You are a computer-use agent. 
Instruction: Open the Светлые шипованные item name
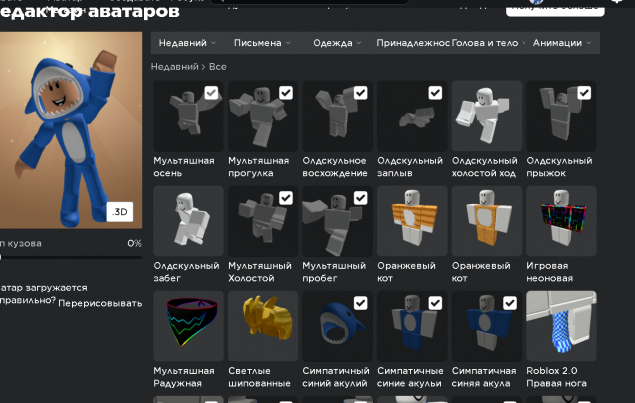click(259, 377)
